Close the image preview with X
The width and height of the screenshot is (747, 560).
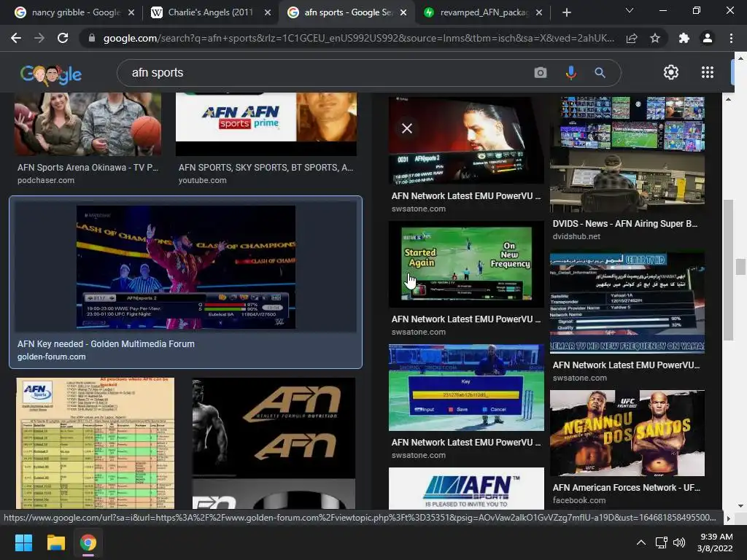407,128
